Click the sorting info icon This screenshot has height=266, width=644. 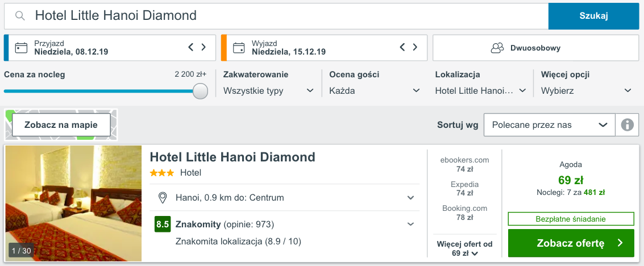coord(627,125)
